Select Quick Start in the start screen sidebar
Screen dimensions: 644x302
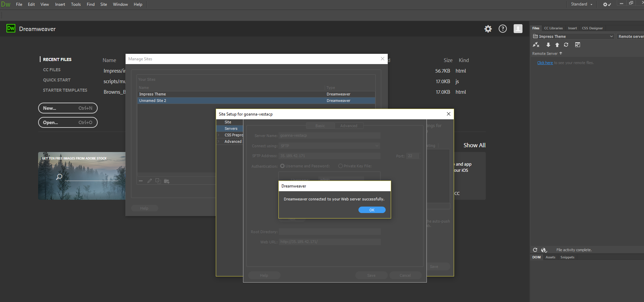point(57,80)
